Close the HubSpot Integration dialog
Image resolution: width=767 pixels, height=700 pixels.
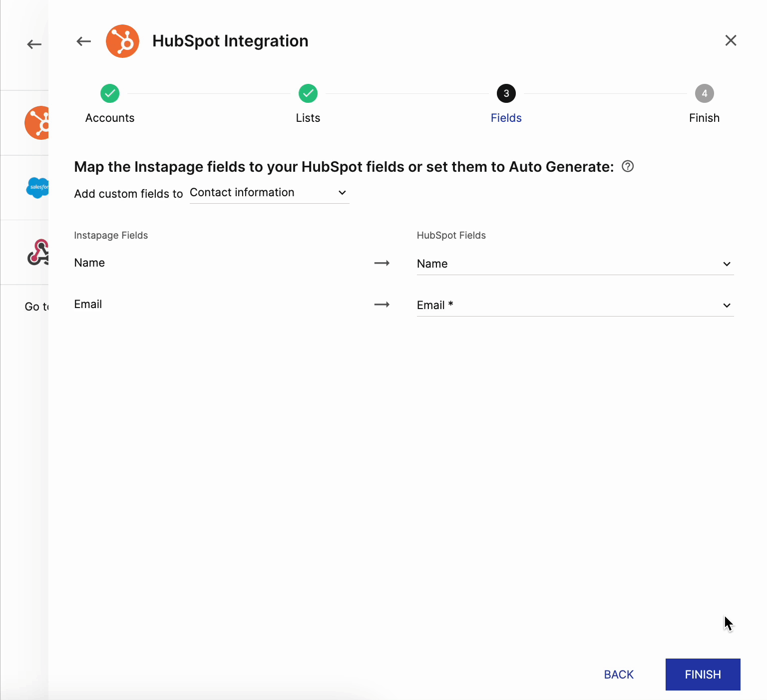(731, 40)
